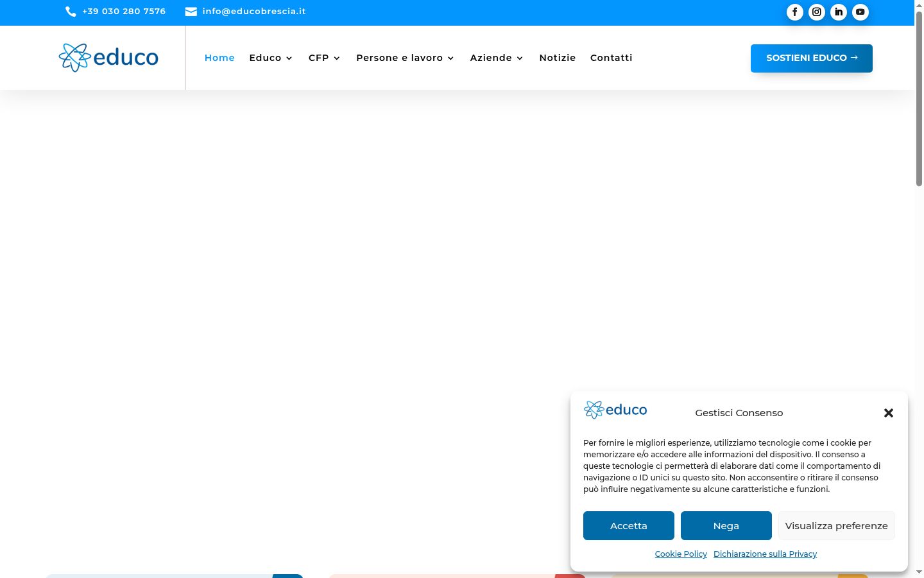Open the Educo navigation menu item
Image resolution: width=924 pixels, height=578 pixels.
pyautogui.click(x=266, y=58)
